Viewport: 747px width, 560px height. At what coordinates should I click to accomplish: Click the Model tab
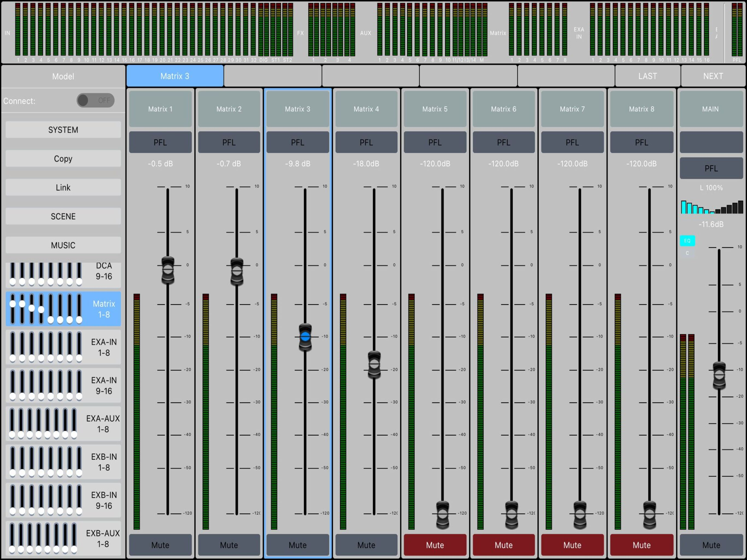[x=63, y=76]
